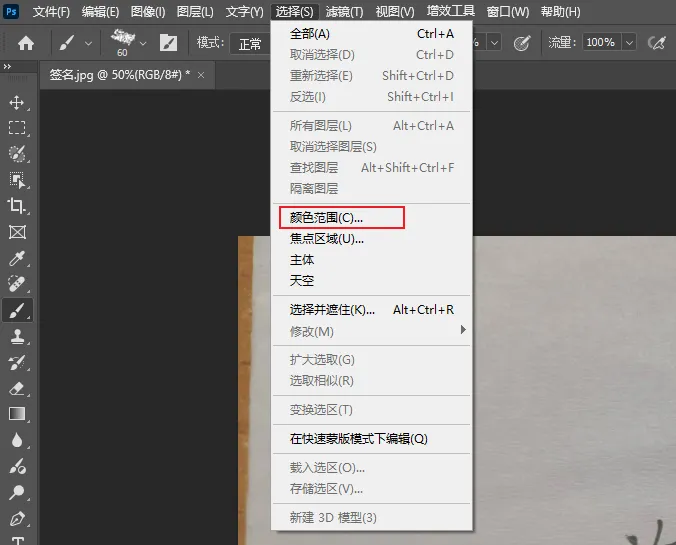Open the flow (流量) percentage dropdown
Screen dimensions: 676x545
point(629,43)
